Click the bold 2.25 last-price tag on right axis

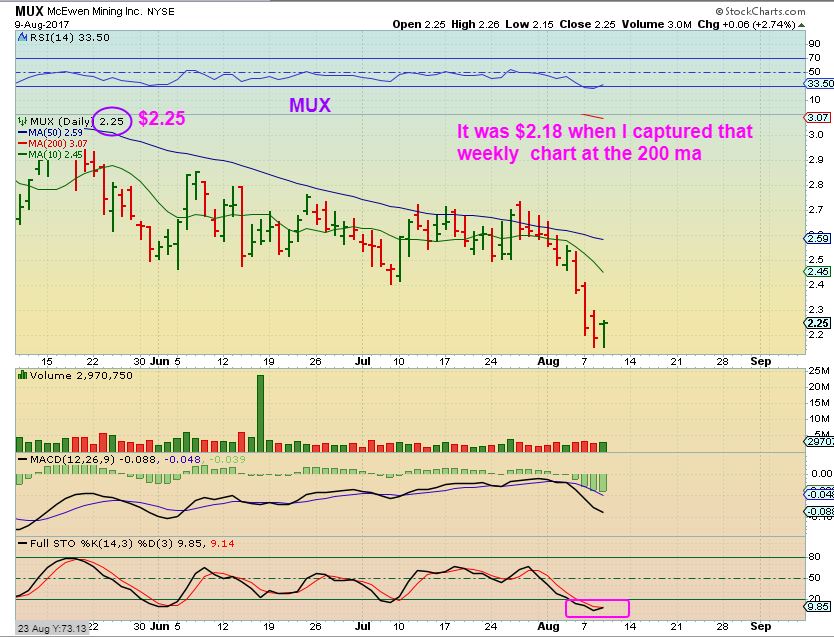pos(816,323)
